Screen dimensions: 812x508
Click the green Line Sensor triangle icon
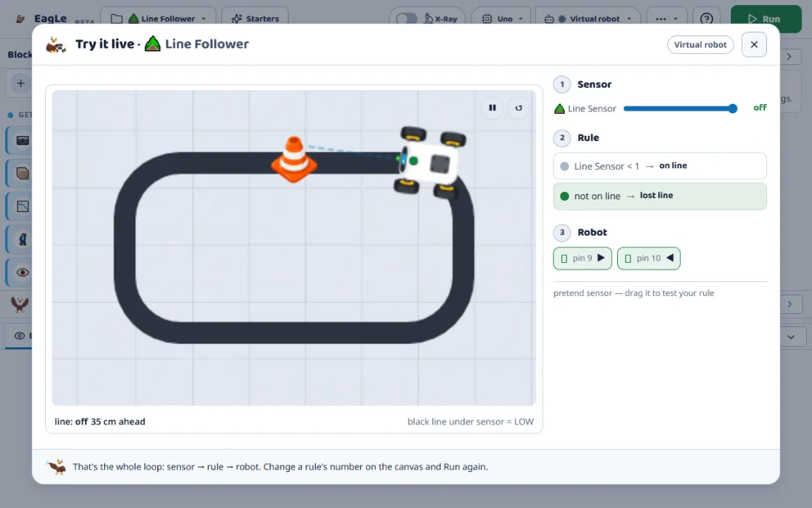coord(560,109)
